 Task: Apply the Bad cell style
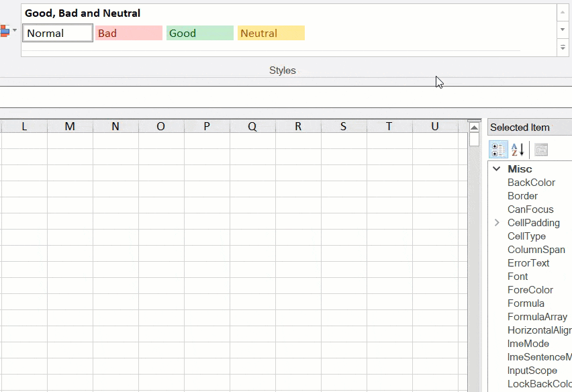coord(129,33)
